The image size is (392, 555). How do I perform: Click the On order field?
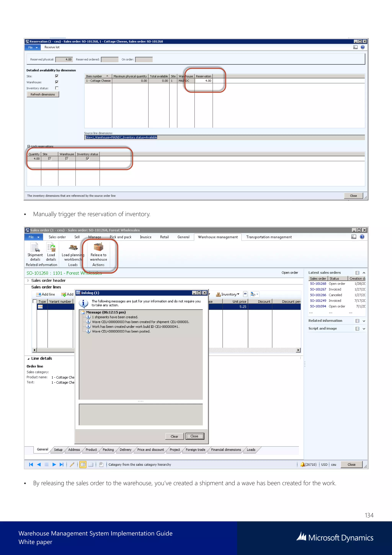pyautogui.click(x=144, y=59)
